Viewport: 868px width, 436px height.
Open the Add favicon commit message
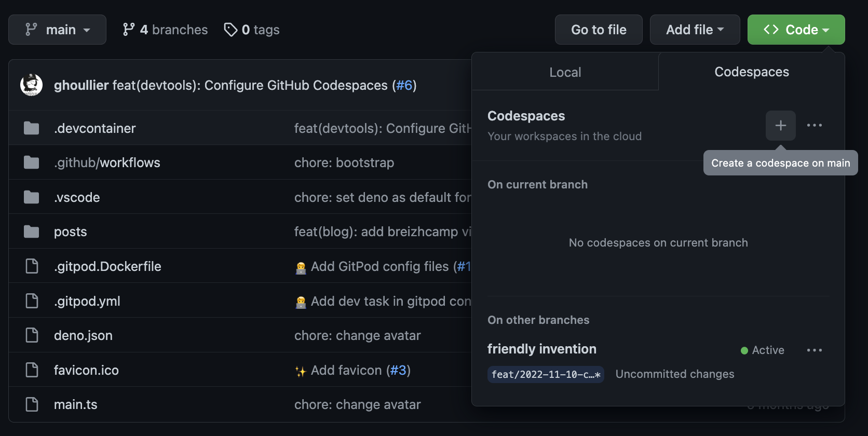pyautogui.click(x=346, y=370)
